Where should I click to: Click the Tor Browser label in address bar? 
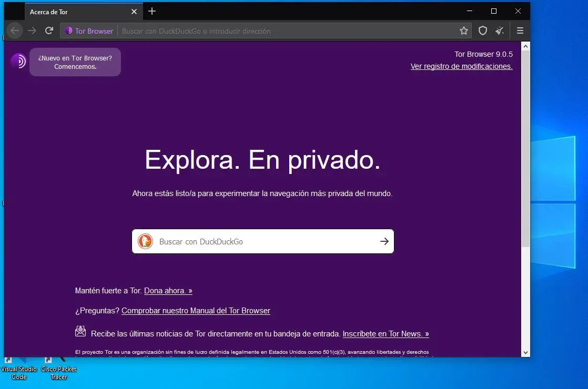click(x=94, y=31)
